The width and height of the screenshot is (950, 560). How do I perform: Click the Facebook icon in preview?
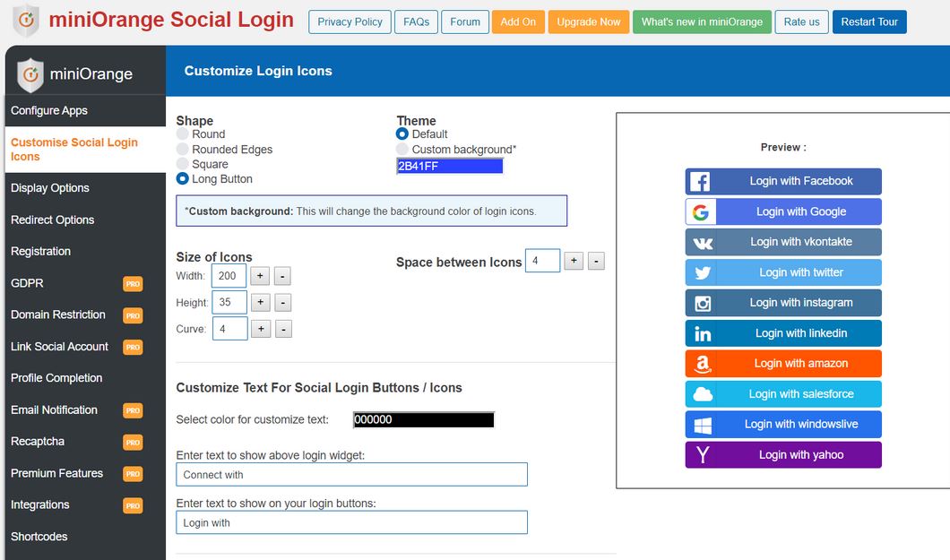[x=700, y=182]
